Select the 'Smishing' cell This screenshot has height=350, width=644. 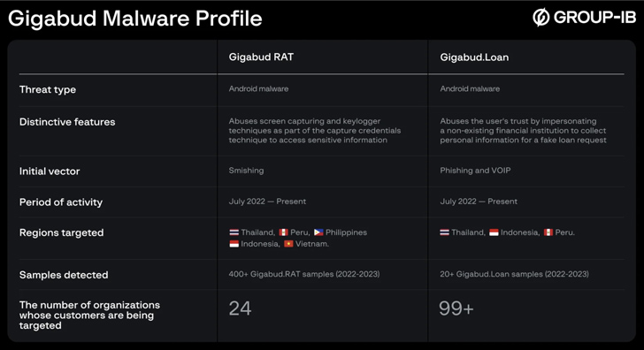click(247, 171)
